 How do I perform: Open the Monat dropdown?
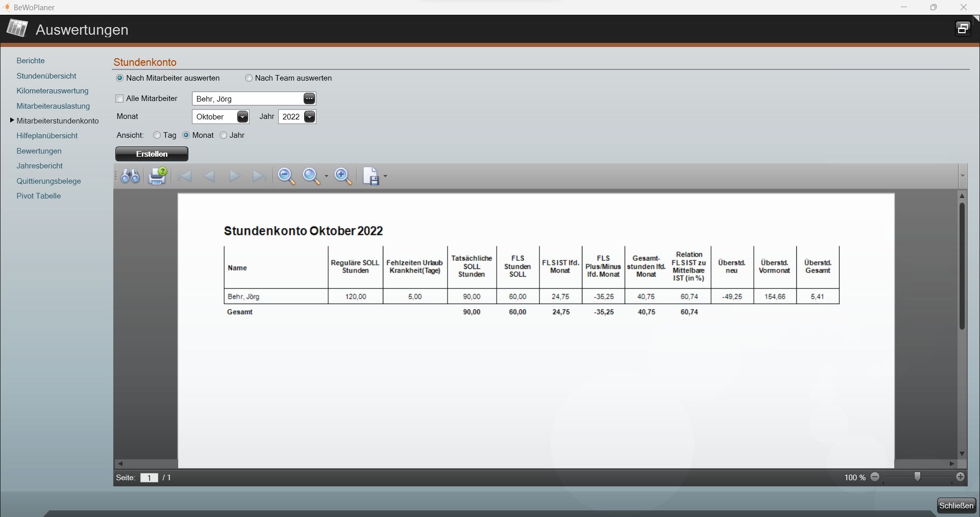[x=243, y=117]
